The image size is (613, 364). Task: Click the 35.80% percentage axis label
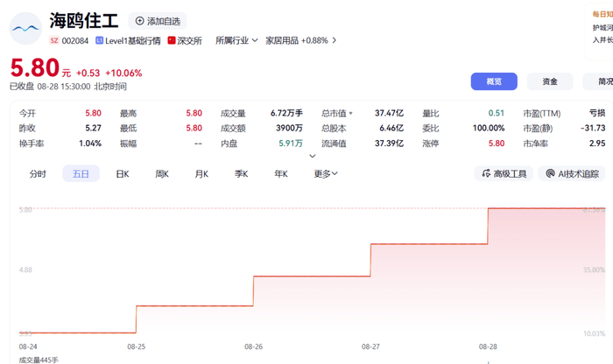594,269
